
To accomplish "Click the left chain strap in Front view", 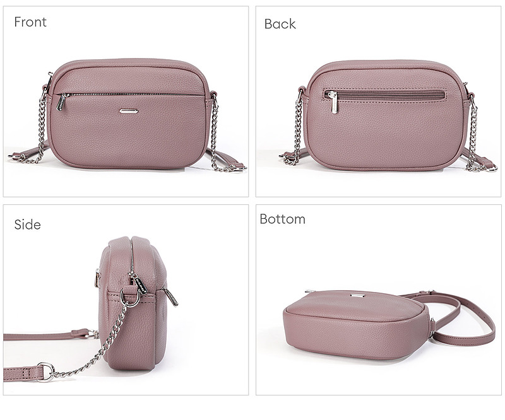I will [x=40, y=128].
